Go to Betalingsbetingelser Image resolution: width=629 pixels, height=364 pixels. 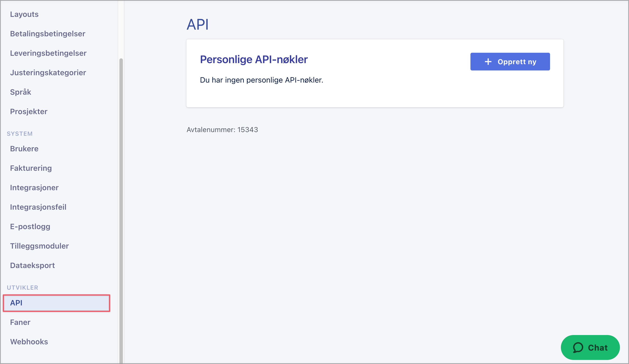[47, 34]
